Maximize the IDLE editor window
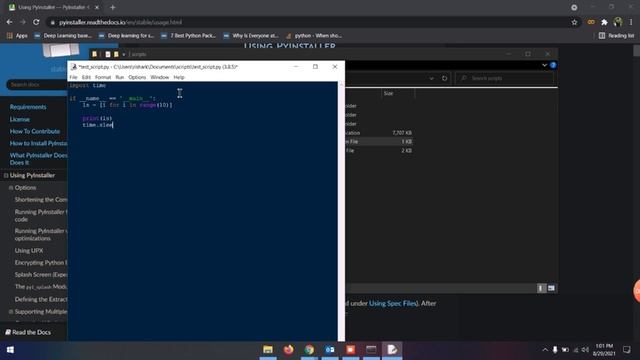Viewport: 640px width, 360px height. (x=315, y=67)
